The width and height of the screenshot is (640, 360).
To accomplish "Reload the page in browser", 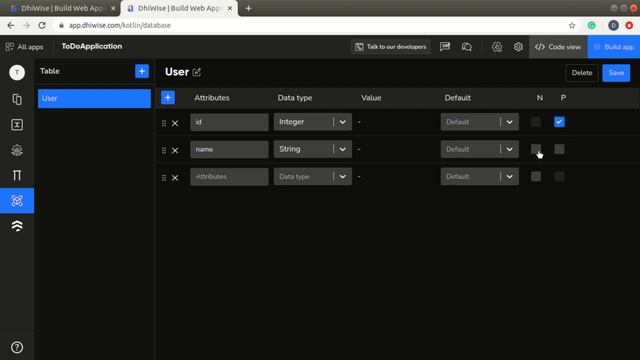I will click(x=42, y=25).
